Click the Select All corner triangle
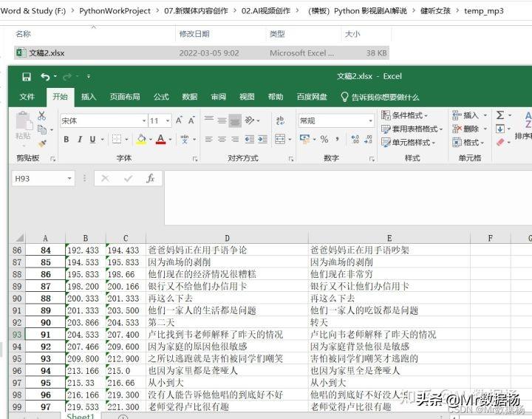 pos(19,238)
